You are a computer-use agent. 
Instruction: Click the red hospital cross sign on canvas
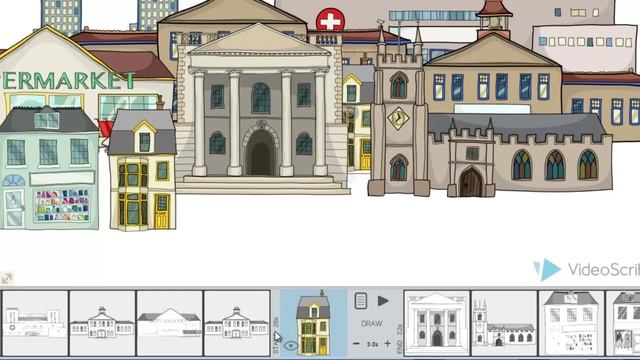coord(330,20)
